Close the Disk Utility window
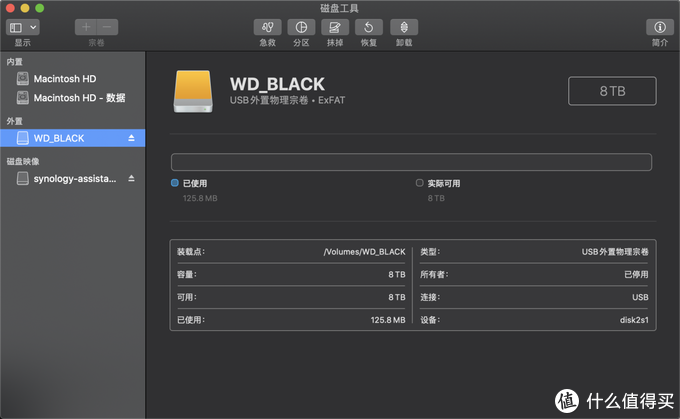 pyautogui.click(x=10, y=8)
